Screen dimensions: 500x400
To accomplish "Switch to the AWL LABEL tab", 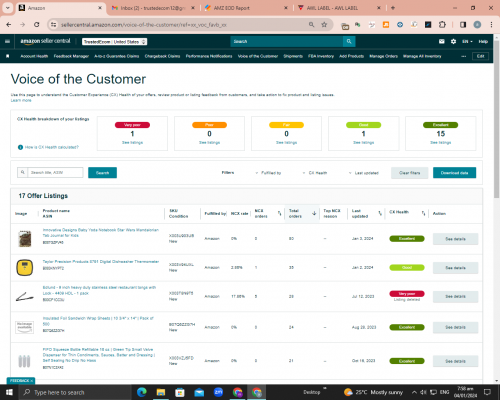I will 339,8.
